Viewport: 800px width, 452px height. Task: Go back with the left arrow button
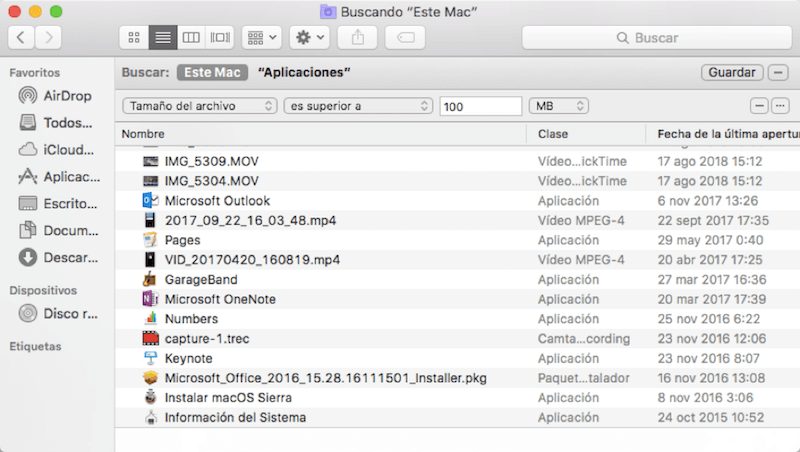[x=21, y=37]
